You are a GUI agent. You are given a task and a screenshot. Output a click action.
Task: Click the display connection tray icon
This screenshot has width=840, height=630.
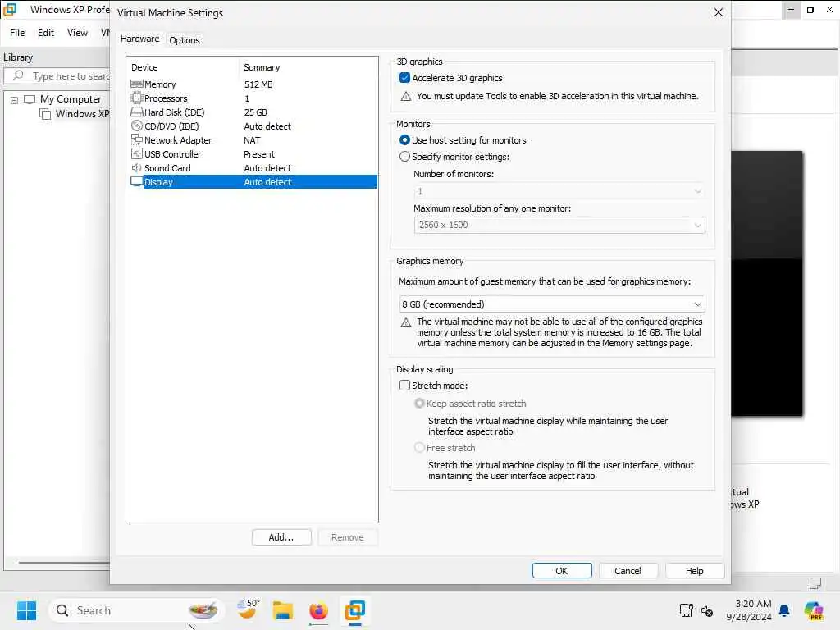tap(686, 610)
